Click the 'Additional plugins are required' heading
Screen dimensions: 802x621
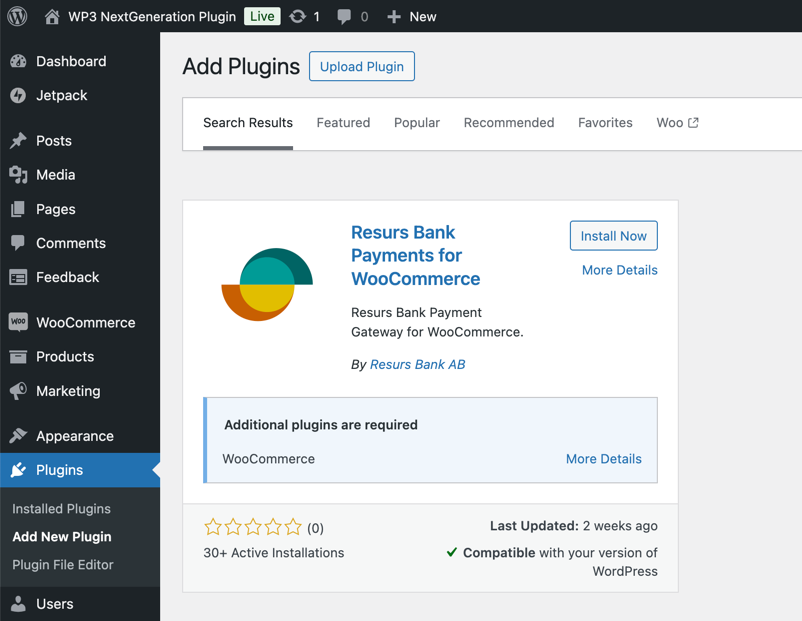[321, 425]
